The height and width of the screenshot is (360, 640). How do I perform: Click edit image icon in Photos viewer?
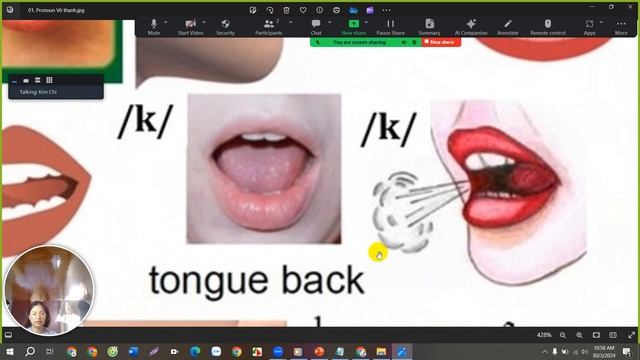coord(253,10)
